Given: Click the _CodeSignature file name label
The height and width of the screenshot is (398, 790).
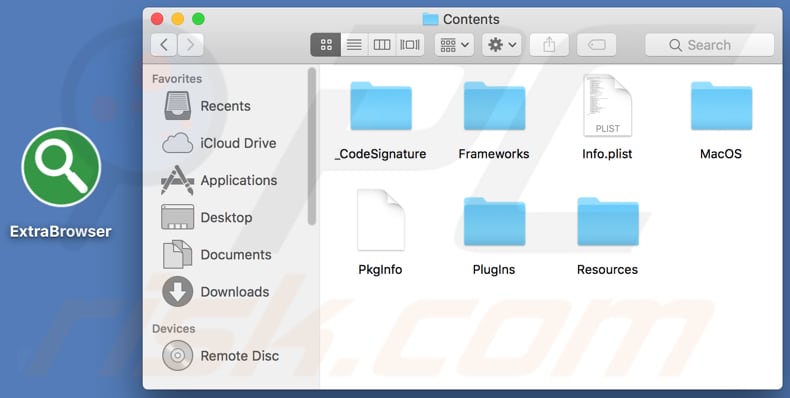Looking at the screenshot, I should [x=381, y=154].
